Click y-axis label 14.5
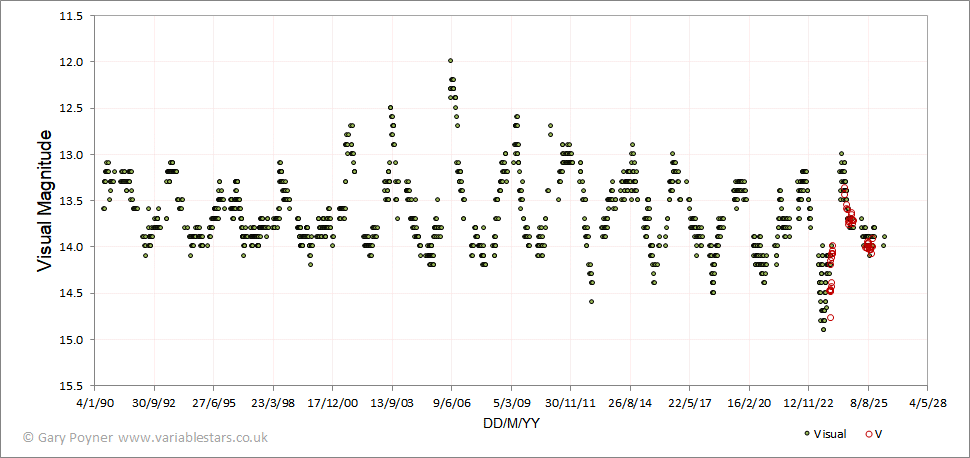 pos(71,293)
